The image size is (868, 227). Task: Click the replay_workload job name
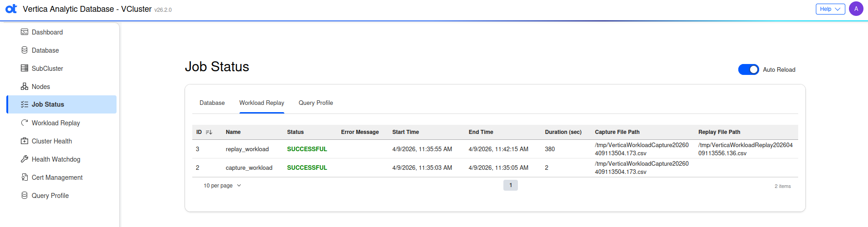(x=247, y=149)
